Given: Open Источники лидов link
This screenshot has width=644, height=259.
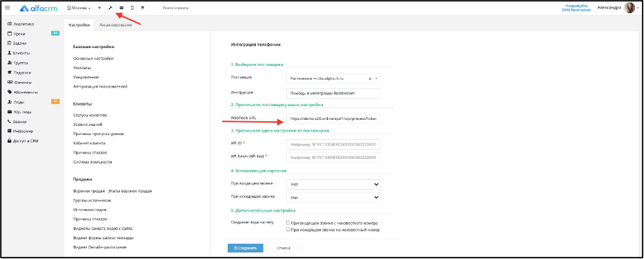Looking at the screenshot, I should (x=90, y=210).
